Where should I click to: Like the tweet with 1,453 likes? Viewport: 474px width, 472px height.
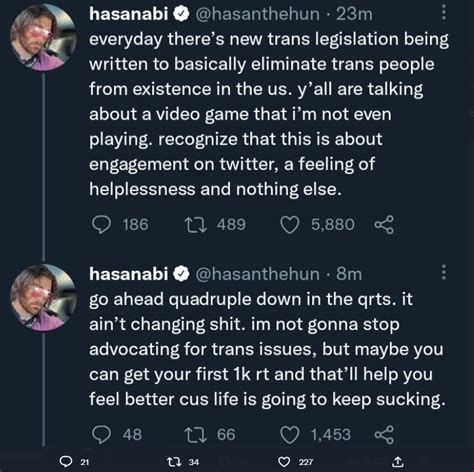(x=289, y=435)
